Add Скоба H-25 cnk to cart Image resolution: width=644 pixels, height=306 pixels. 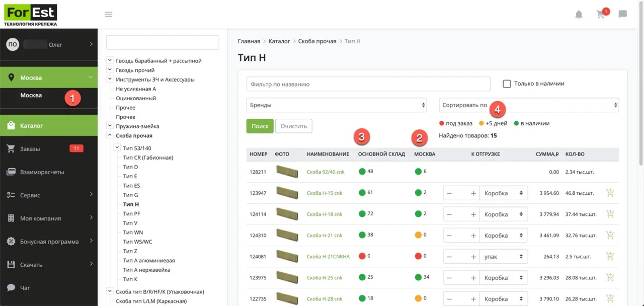pos(610,277)
